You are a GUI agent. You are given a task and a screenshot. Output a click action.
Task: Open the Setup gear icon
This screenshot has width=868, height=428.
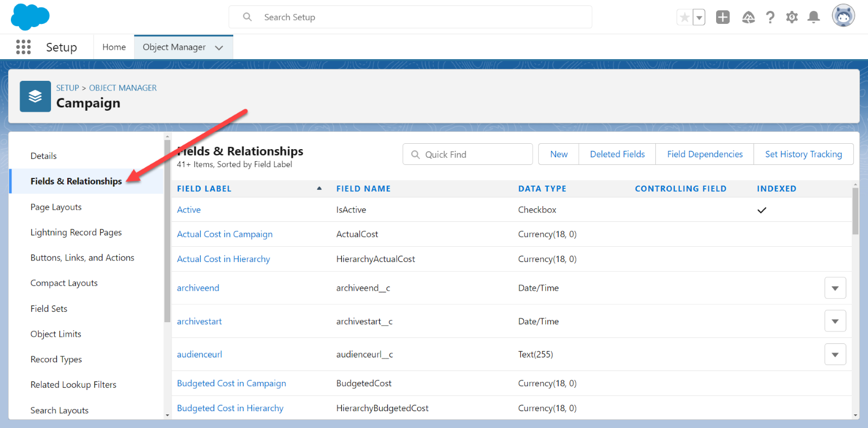792,17
